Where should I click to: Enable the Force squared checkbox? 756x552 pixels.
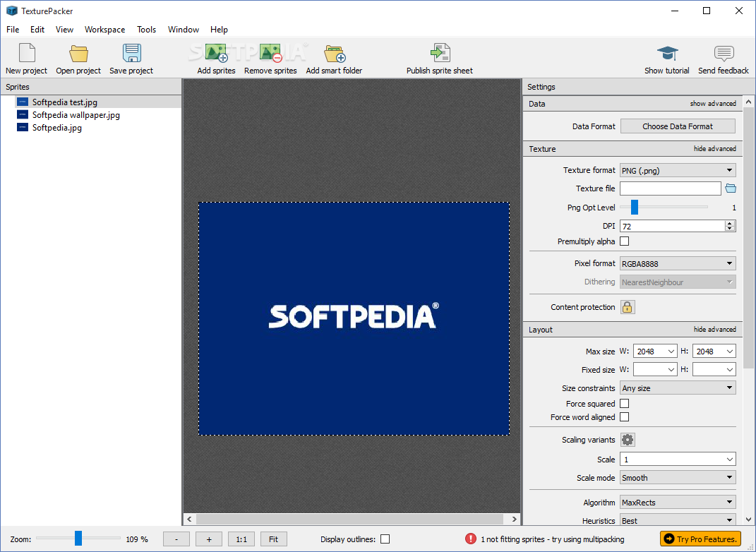625,404
